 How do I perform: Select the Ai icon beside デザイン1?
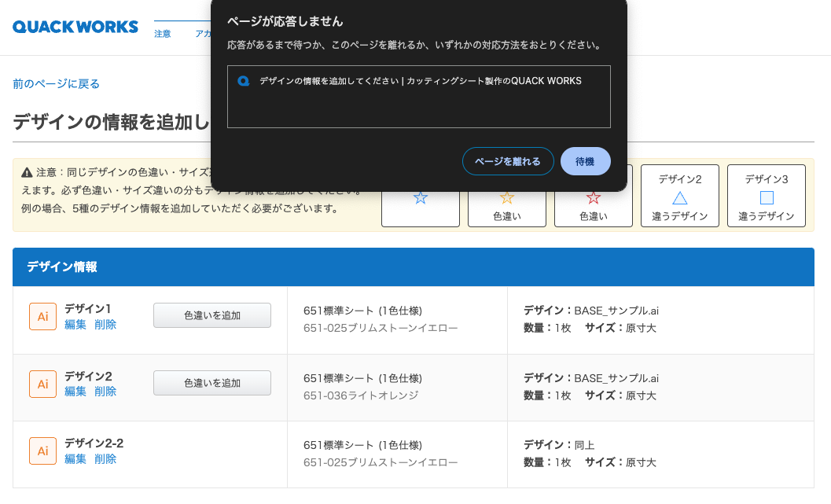(x=42, y=316)
